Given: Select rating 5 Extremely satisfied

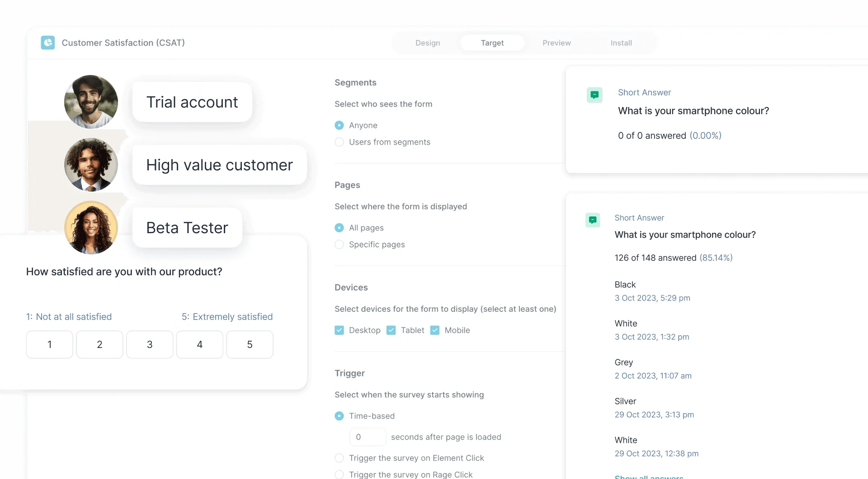Looking at the screenshot, I should pyautogui.click(x=250, y=344).
